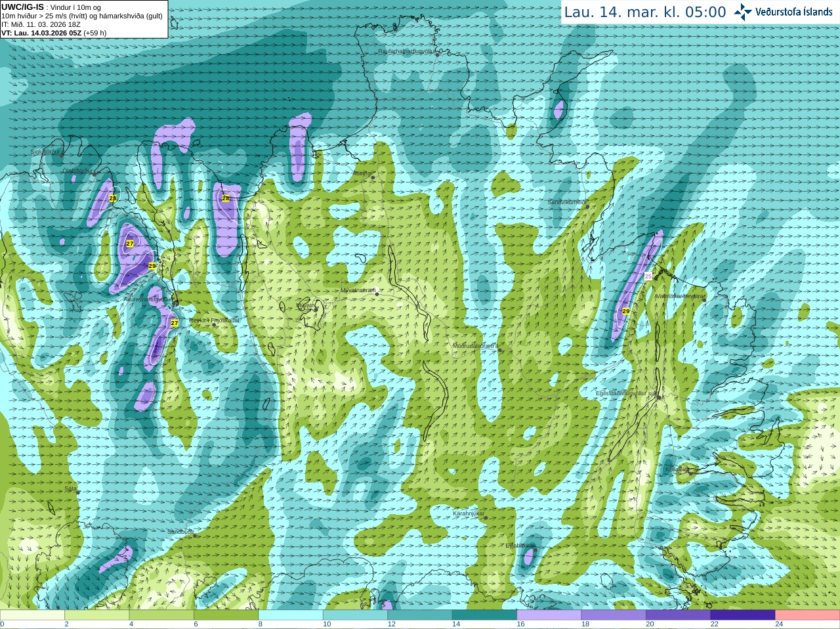This screenshot has width=840, height=629.
Task: Click the Reykir í Fnjóskadal station label
Action: click(x=215, y=320)
